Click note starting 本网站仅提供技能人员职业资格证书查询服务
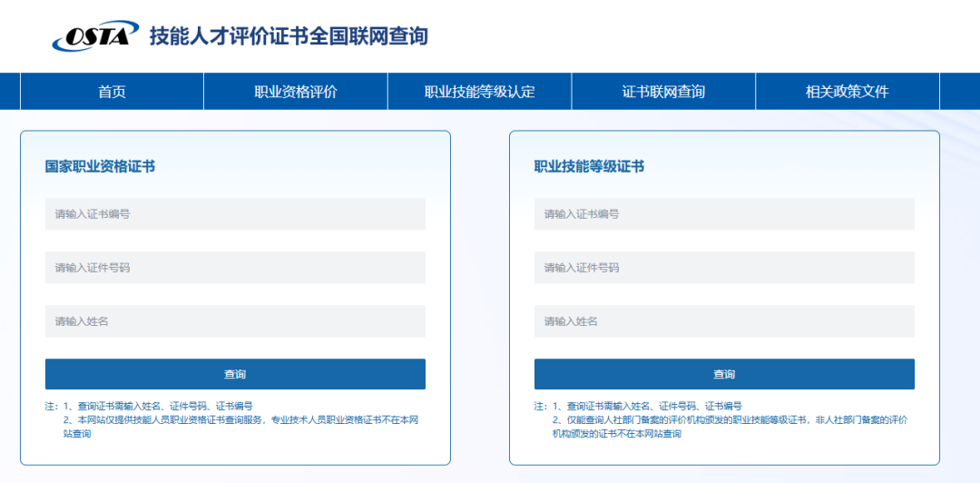Image resolution: width=980 pixels, height=483 pixels. pos(240,427)
